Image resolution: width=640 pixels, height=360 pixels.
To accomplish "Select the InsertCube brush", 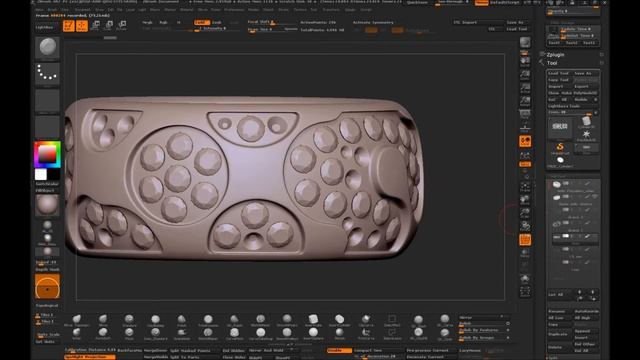I will (313, 321).
